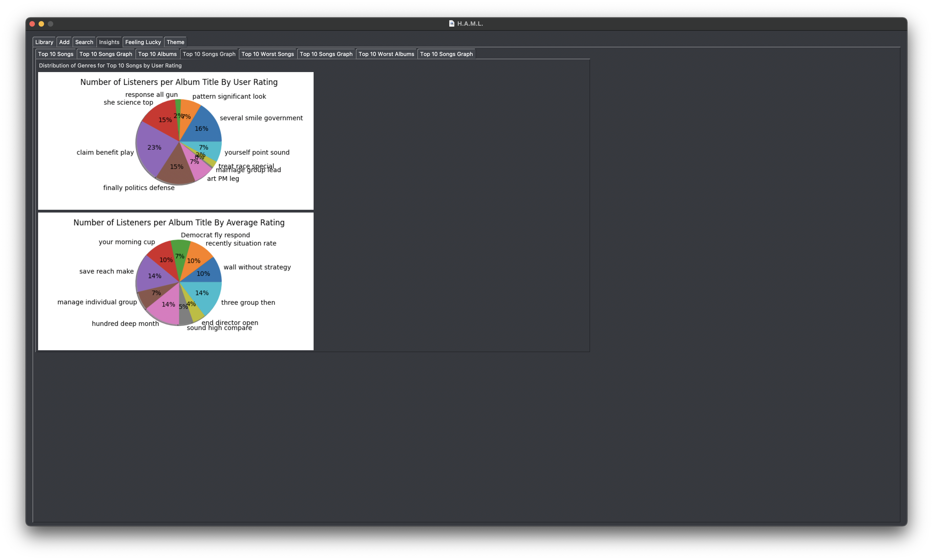The image size is (933, 560).
Task: Select the fourth Top 10 Songs Graph tab
Action: 447,54
